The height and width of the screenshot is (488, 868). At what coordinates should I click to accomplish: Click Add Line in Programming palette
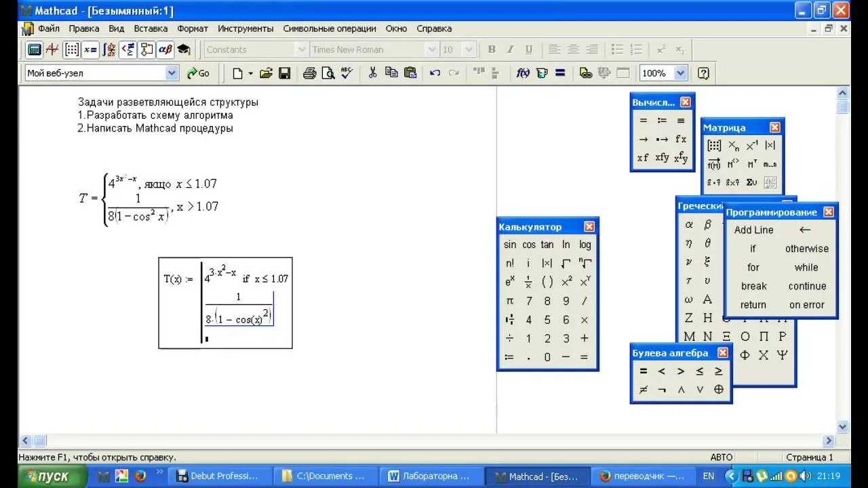753,230
